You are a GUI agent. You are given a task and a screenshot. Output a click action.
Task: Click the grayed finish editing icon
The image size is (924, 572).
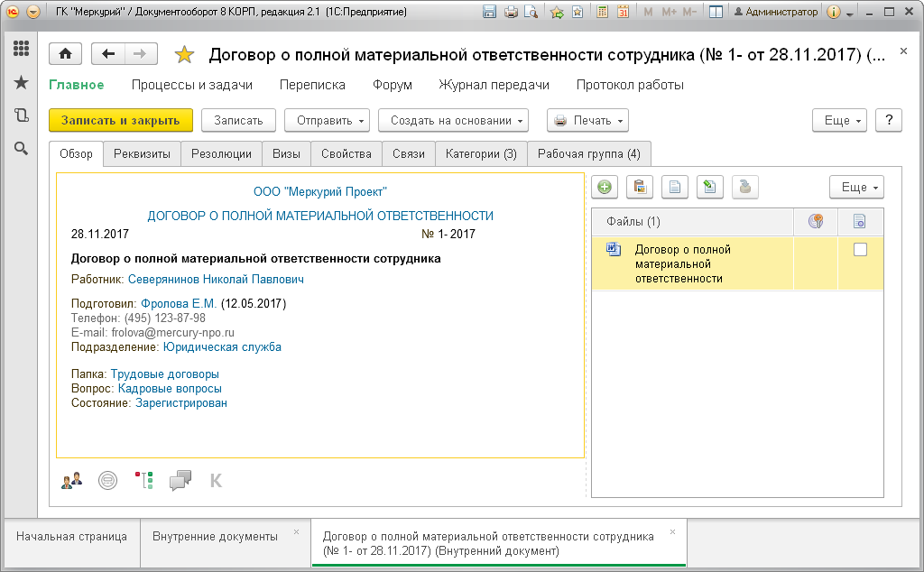click(x=745, y=188)
